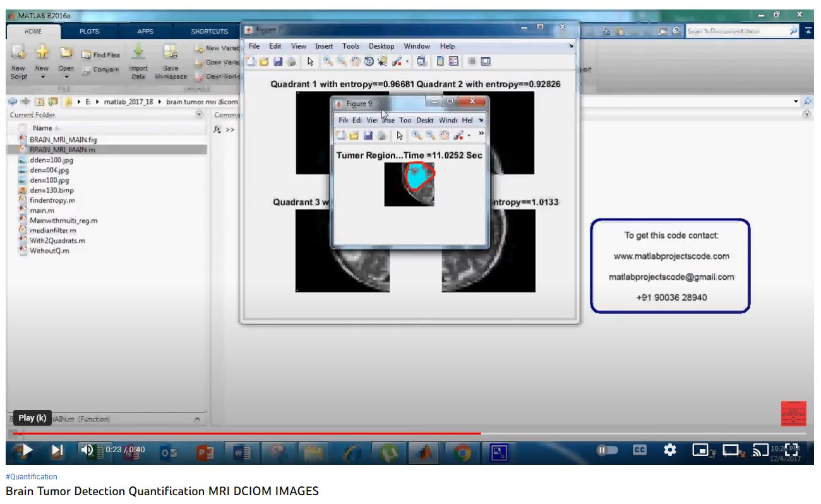
Task: Switch to the PLOTS tab
Action: [89, 32]
